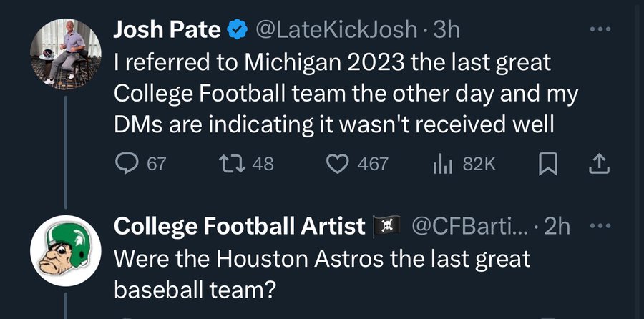Viewport: 644px width, 319px height.
Task: Click the pirate flag emoji beside College Football Artist
Action: [386, 227]
